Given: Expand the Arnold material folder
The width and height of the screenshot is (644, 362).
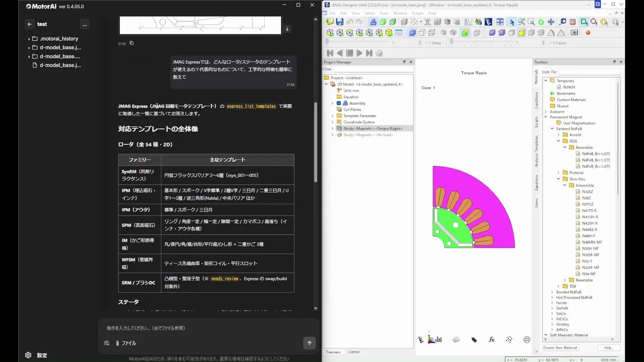Looking at the screenshot, I should point(558,135).
